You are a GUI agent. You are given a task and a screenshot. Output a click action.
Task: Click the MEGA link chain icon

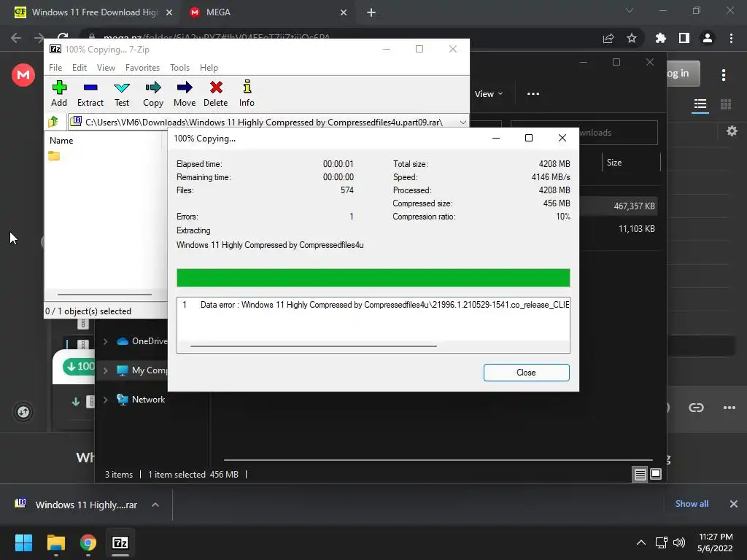tap(696, 407)
